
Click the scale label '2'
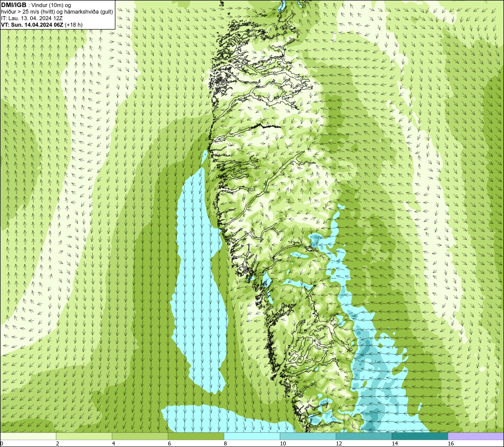pyautogui.click(x=57, y=444)
